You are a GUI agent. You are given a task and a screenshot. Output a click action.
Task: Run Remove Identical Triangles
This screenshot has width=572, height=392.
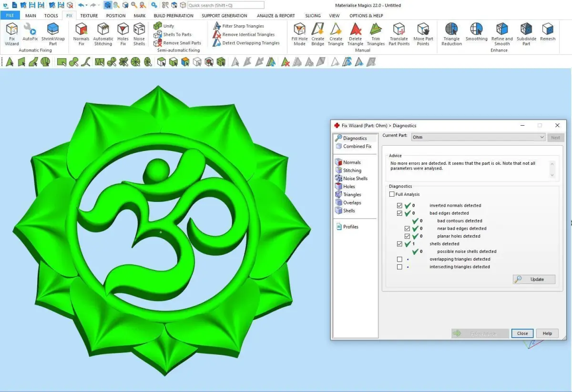coord(244,34)
